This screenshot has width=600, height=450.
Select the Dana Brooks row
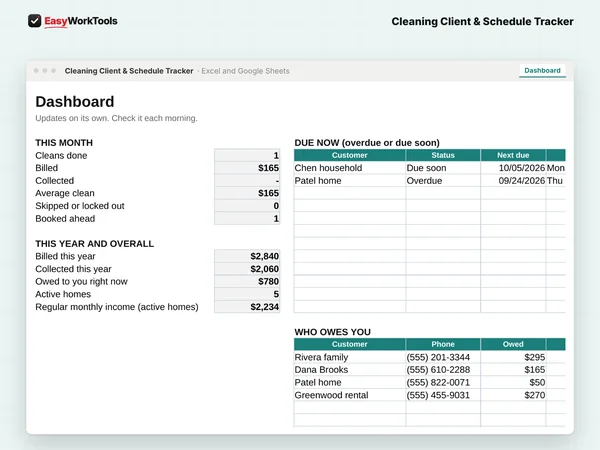coord(430,370)
